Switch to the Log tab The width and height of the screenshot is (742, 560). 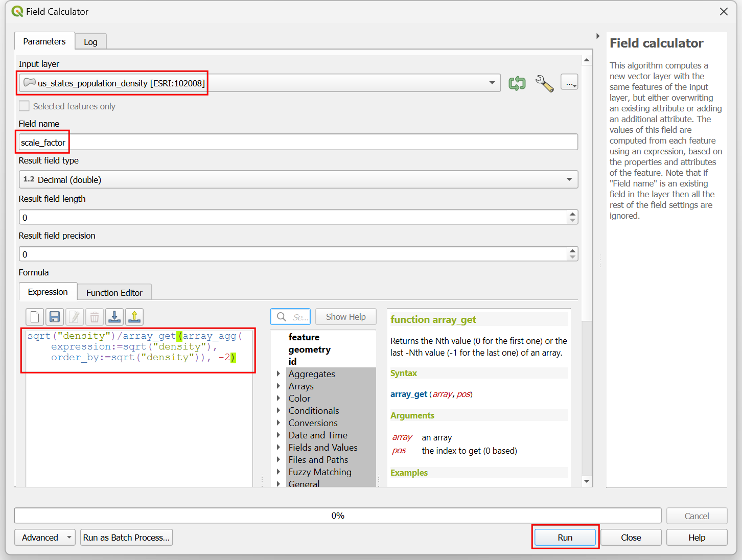tap(90, 42)
